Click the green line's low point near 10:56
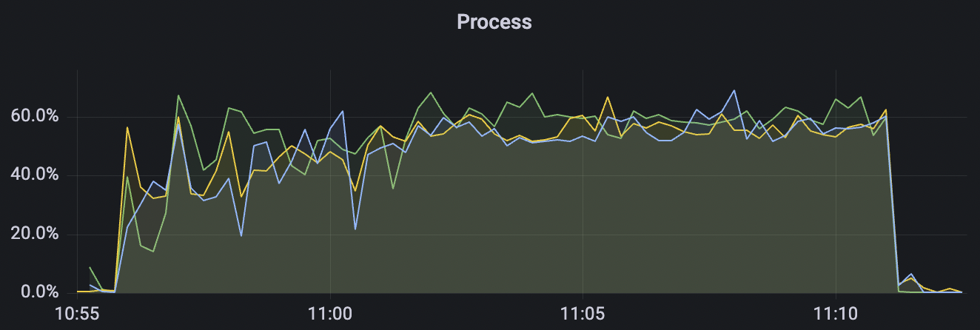Image resolution: width=980 pixels, height=330 pixels. click(x=152, y=252)
